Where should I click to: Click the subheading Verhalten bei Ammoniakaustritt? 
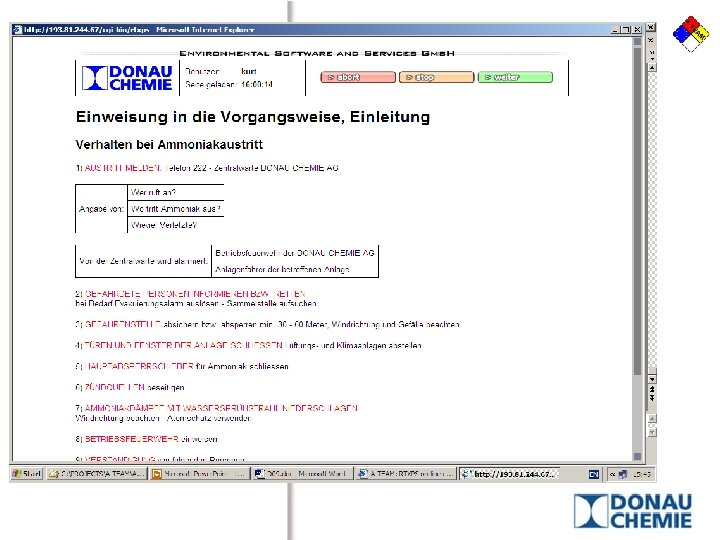click(169, 145)
